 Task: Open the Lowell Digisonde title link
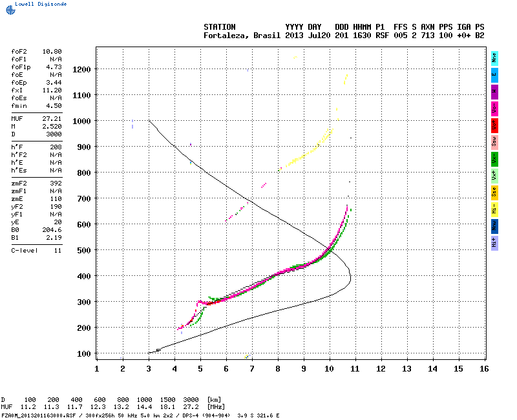(x=41, y=4)
